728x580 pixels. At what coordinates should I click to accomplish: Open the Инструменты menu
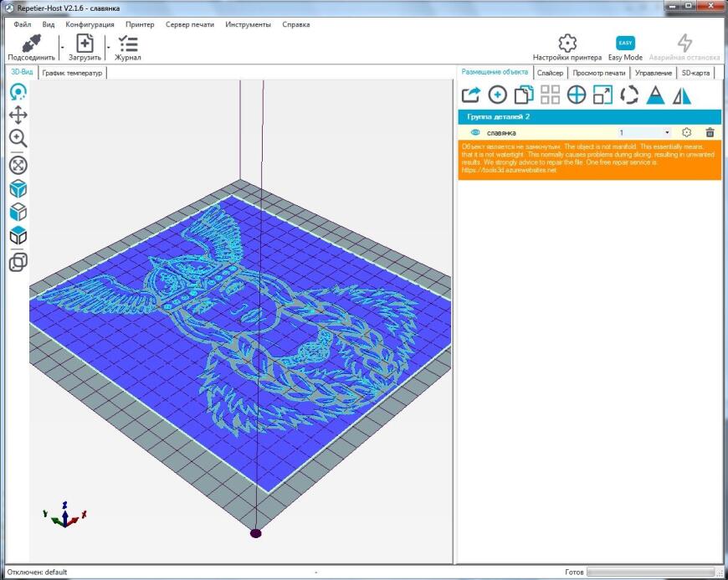tap(248, 24)
